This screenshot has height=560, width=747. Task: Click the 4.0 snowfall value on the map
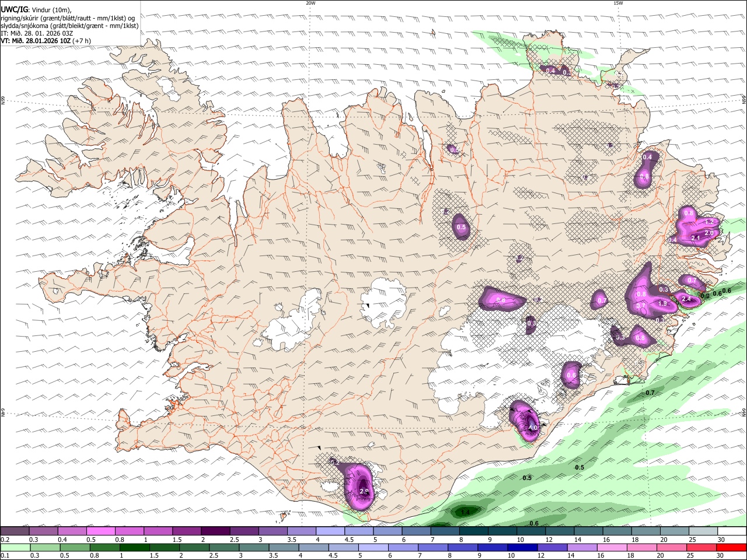532,428
